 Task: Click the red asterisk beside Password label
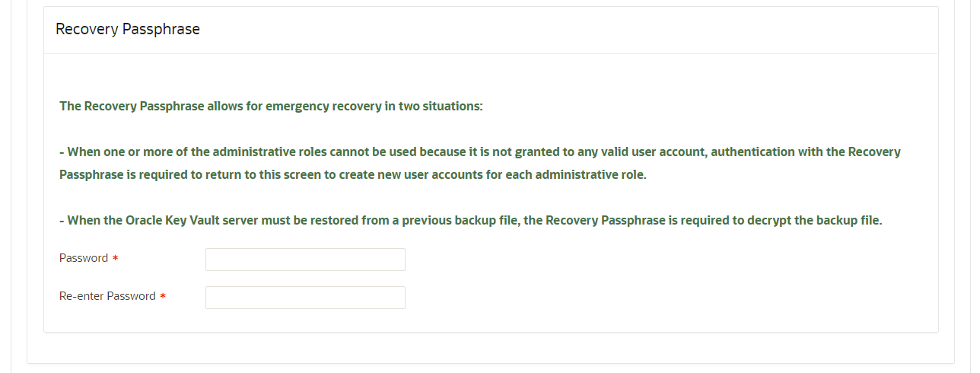tap(115, 259)
